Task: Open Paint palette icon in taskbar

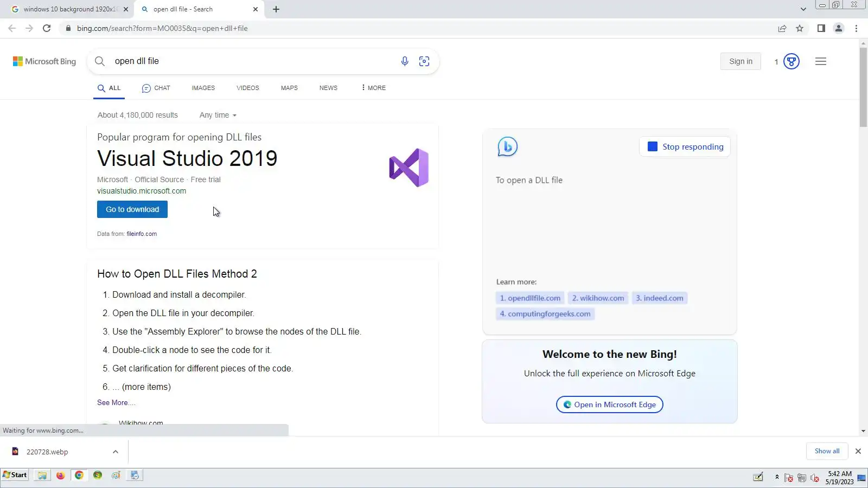Action: tap(116, 476)
